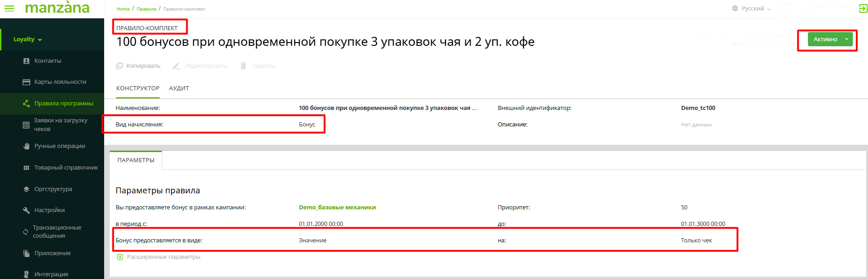Click the Заявки на загрузку чеков icon

point(26,125)
